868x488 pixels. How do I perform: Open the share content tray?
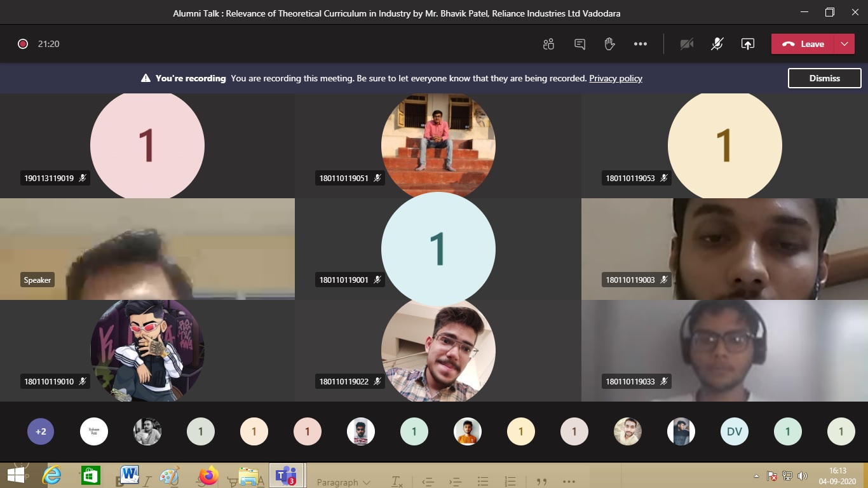click(x=748, y=44)
